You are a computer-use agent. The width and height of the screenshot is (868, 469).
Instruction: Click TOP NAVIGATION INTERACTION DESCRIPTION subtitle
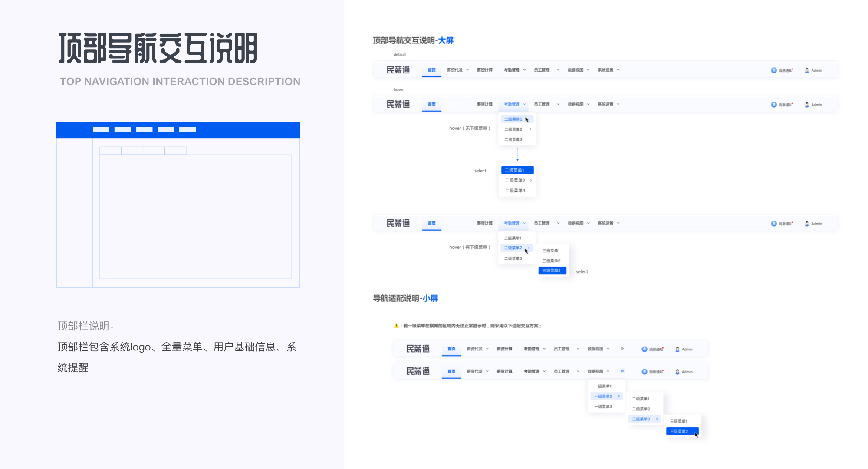click(x=180, y=82)
